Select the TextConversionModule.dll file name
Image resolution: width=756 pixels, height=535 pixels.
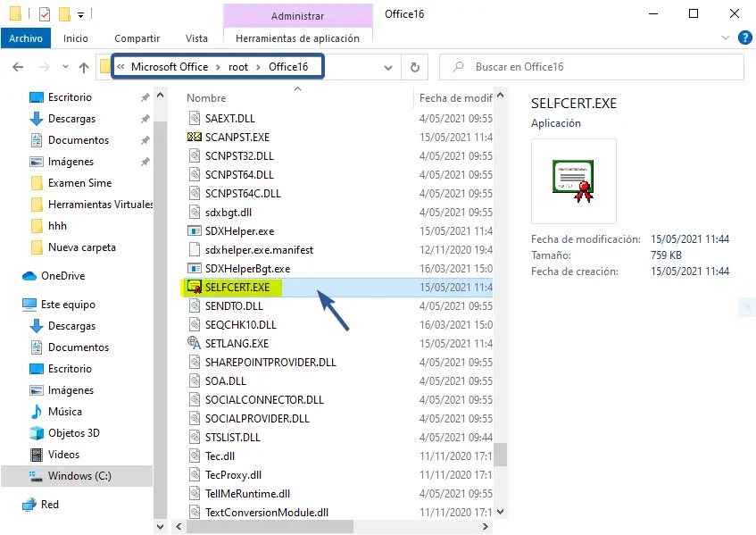[x=267, y=513]
